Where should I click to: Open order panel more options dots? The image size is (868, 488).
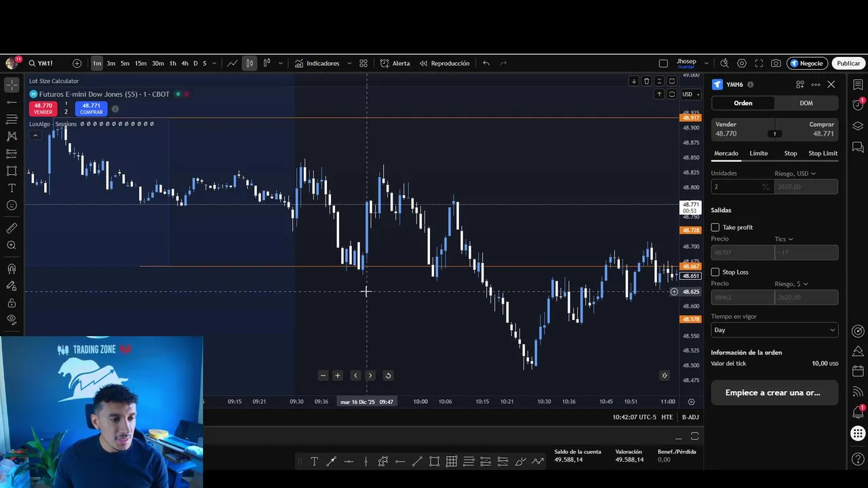[x=815, y=84]
